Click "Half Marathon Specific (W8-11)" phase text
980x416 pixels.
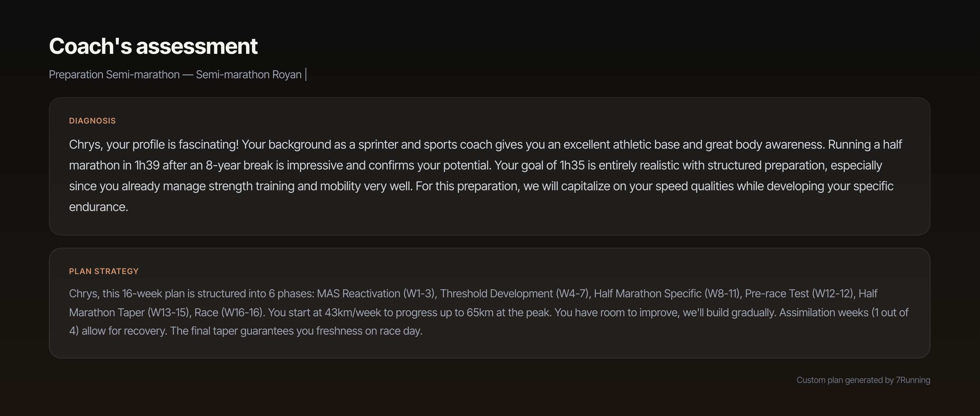666,294
